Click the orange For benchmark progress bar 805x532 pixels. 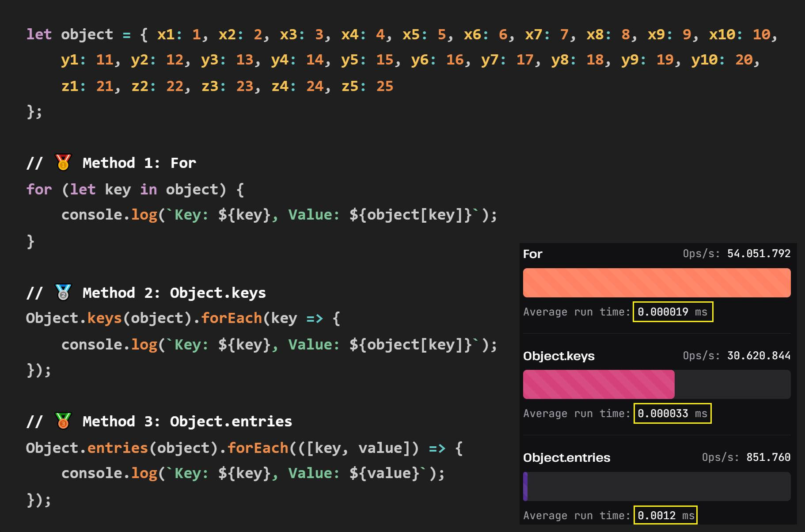point(657,282)
